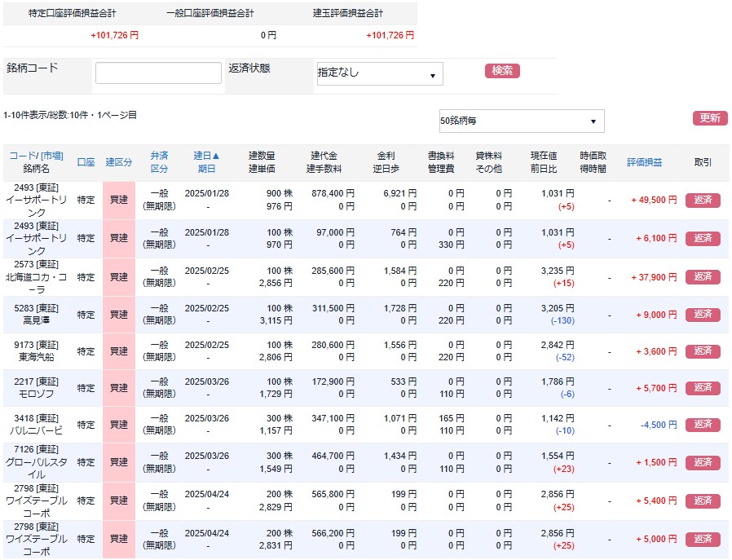The image size is (732, 560).
Task: Click the 878,400 円 position amount cell
Action: (x=333, y=194)
